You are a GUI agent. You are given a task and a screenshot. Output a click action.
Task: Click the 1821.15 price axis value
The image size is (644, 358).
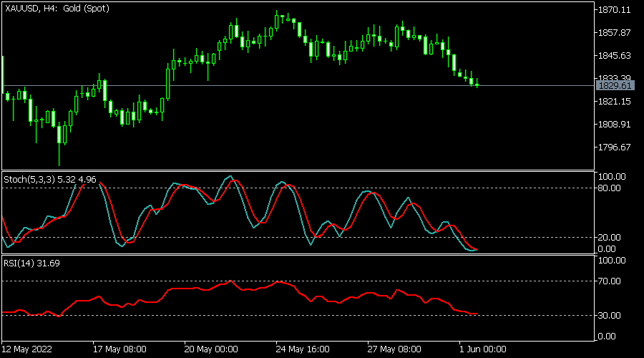point(614,101)
